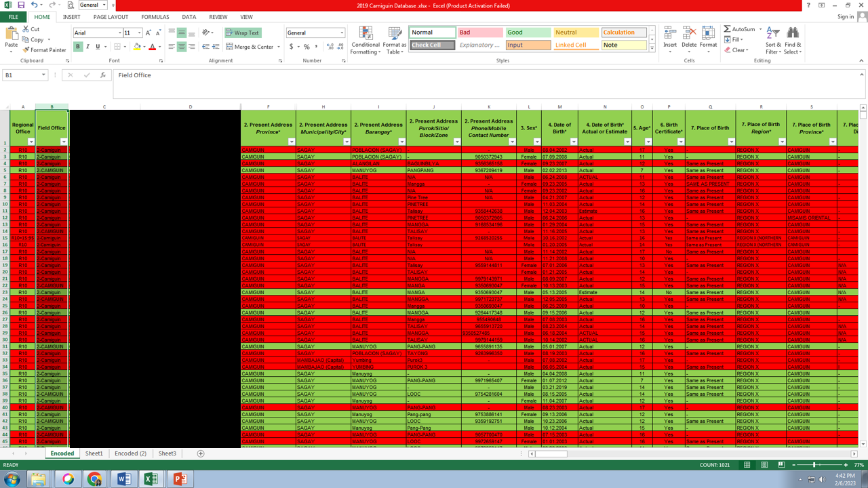
Task: Open the Sheet1 worksheet tab
Action: click(x=94, y=453)
